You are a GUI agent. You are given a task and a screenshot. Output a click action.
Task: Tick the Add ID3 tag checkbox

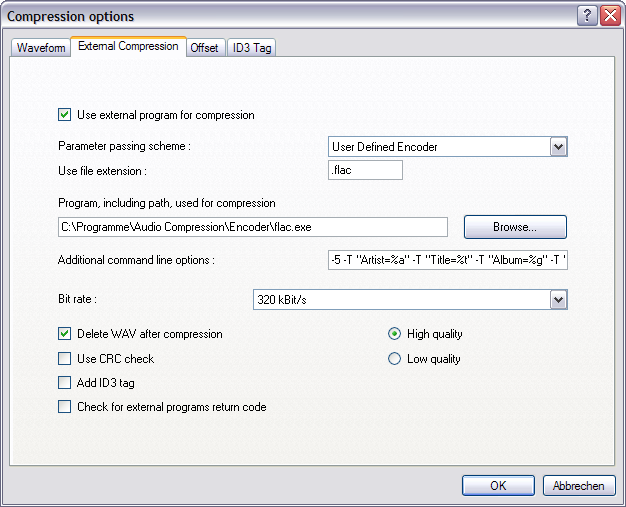tap(64, 382)
